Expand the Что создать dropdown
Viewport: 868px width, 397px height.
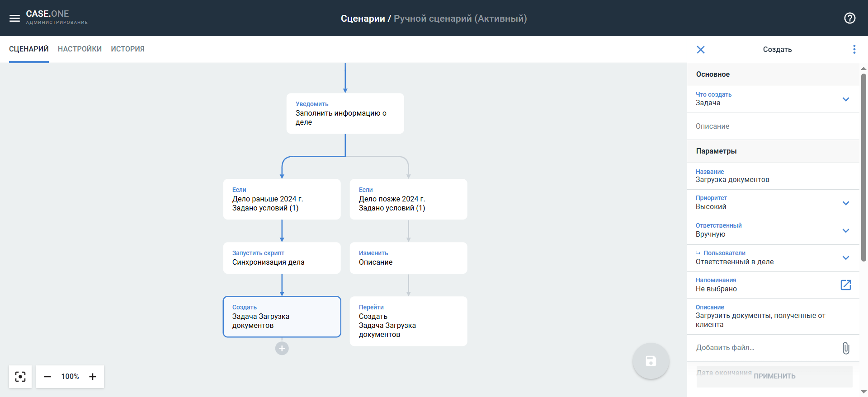pyautogui.click(x=845, y=99)
